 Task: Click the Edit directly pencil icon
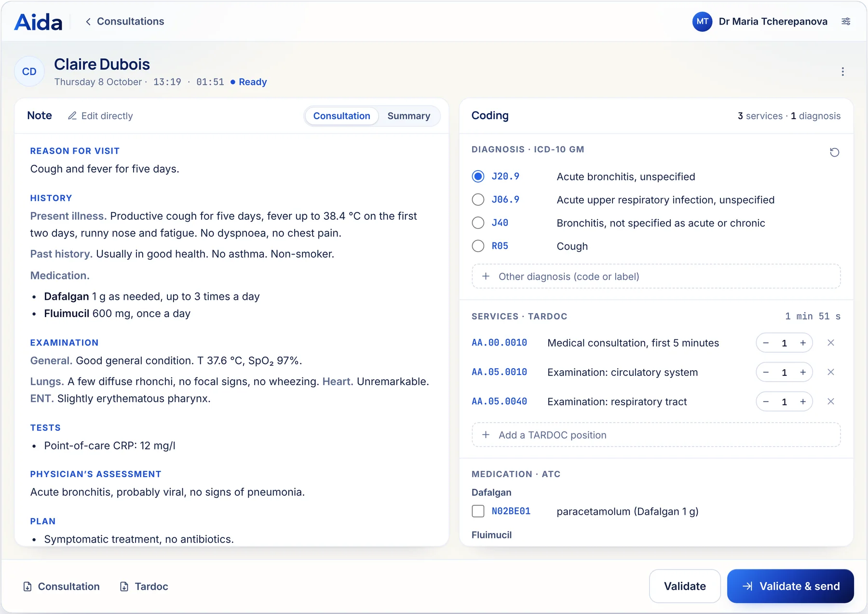tap(72, 116)
